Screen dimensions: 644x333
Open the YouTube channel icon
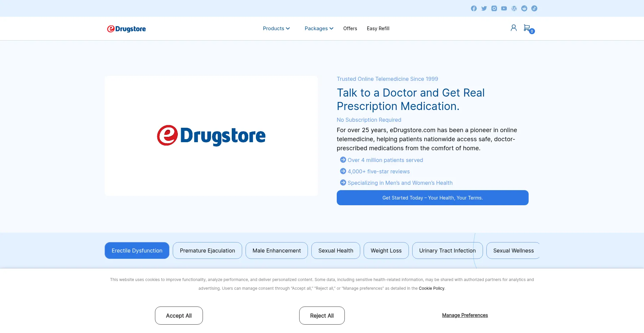(504, 8)
